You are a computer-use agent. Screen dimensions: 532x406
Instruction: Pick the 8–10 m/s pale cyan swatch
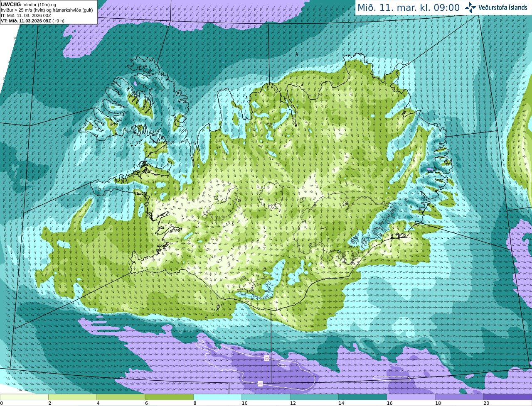218,397
